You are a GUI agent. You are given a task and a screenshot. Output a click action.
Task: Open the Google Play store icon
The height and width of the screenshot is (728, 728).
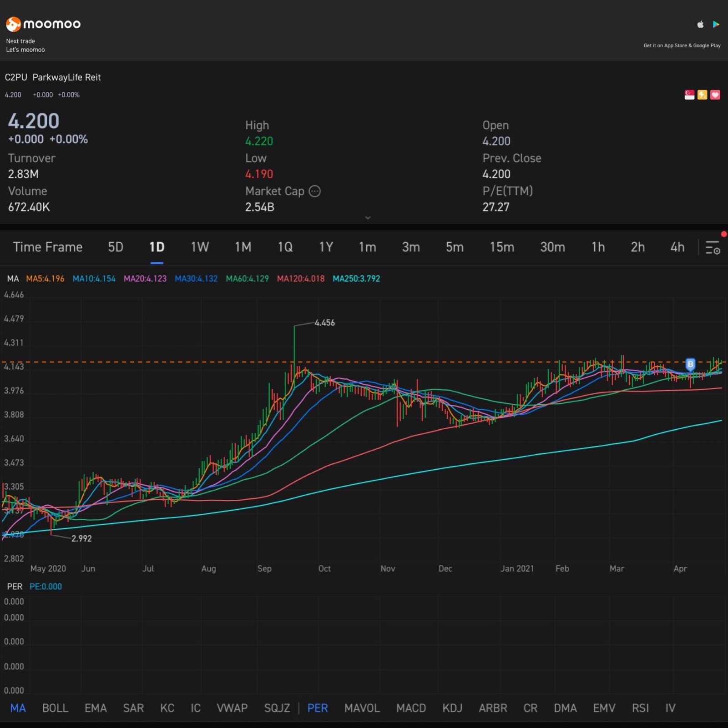tap(716, 24)
